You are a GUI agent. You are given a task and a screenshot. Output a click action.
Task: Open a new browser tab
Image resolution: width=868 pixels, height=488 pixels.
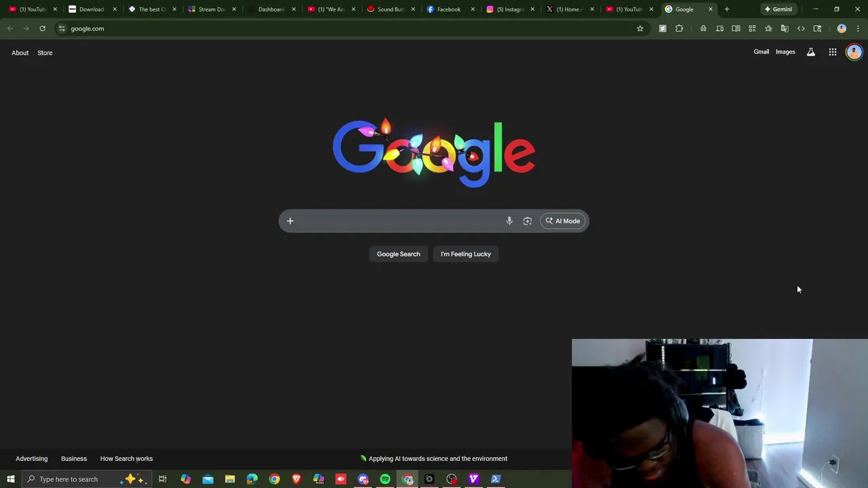click(727, 9)
